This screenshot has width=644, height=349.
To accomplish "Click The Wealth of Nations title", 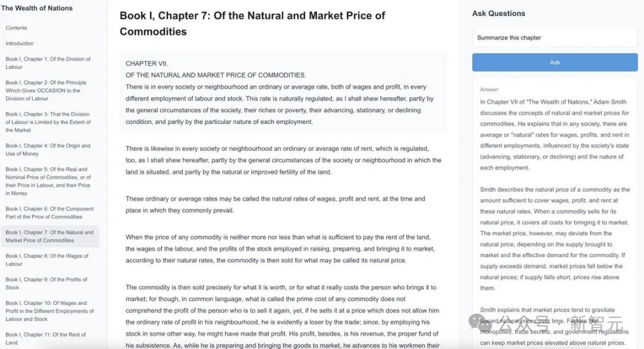I will [37, 8].
